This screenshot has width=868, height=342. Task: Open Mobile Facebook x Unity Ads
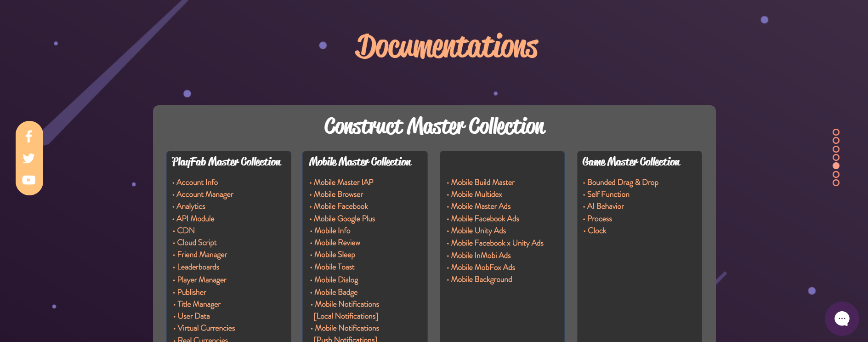click(x=497, y=243)
